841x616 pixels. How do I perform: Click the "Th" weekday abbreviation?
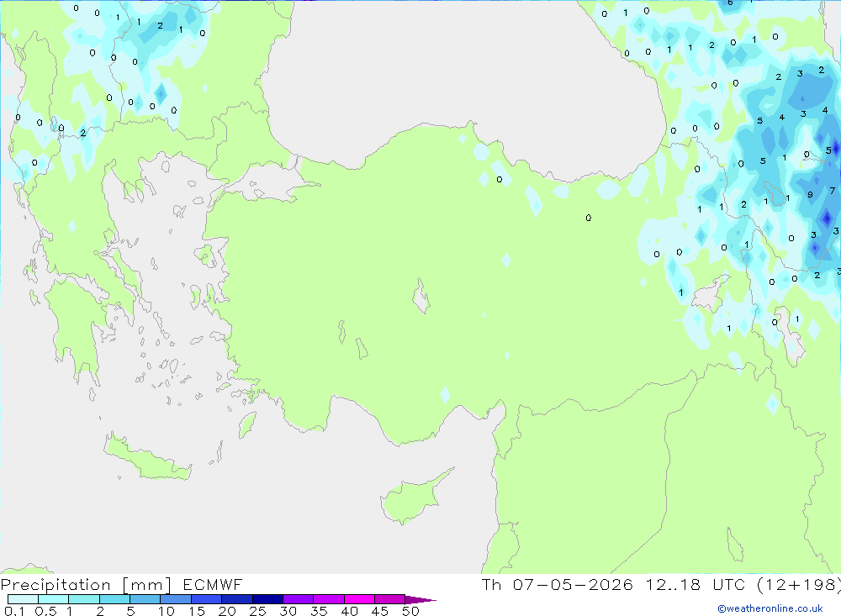pyautogui.click(x=491, y=584)
